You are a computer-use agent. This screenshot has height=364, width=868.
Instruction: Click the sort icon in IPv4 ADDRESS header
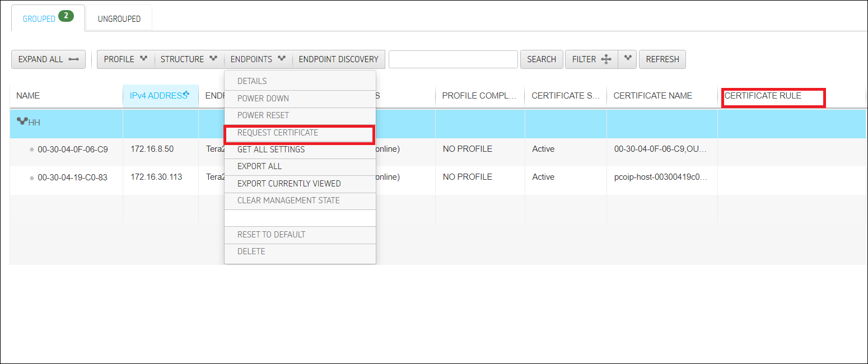(186, 94)
